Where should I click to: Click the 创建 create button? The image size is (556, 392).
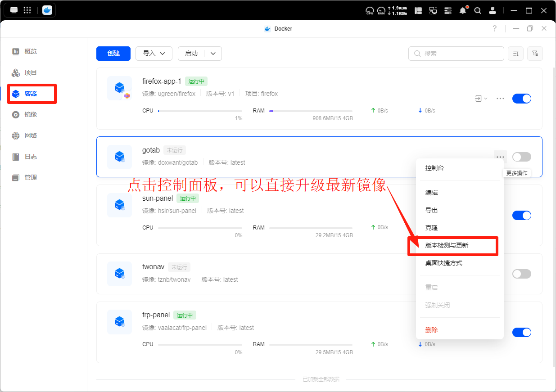click(x=113, y=53)
